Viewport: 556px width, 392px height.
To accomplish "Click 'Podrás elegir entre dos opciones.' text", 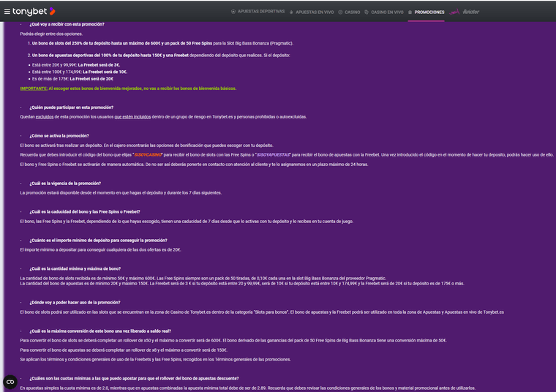I will point(51,34).
